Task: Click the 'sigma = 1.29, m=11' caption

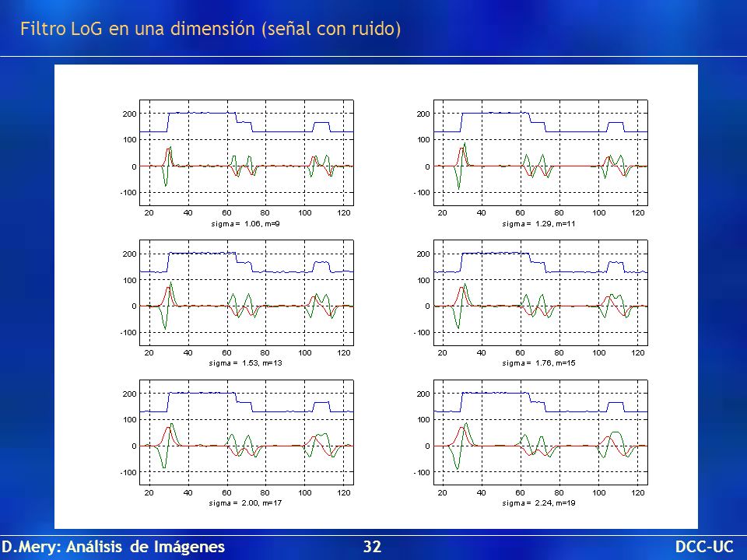Action: (538, 223)
